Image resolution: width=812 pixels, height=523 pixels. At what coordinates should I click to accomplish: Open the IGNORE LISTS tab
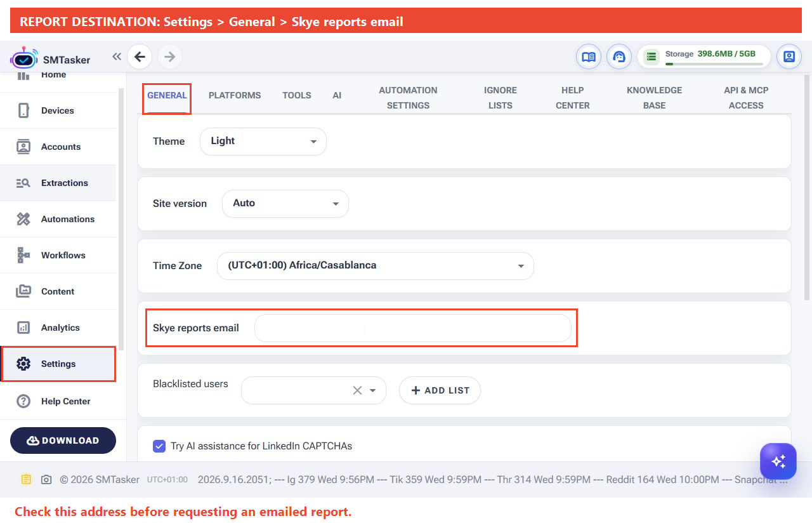(501, 98)
